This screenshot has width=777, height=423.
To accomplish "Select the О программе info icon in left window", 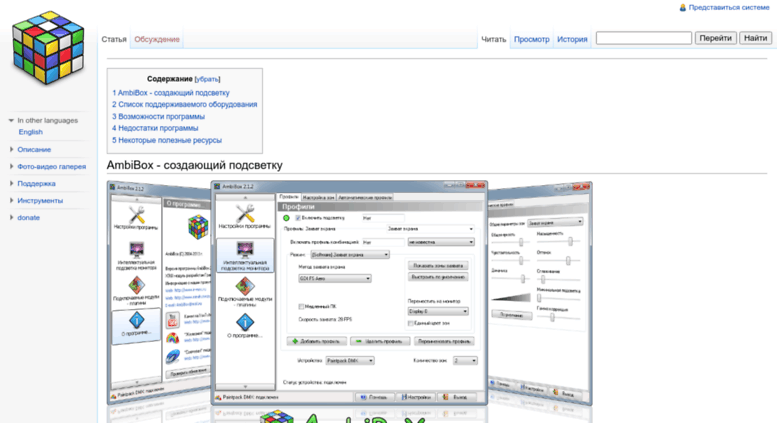I will [x=136, y=320].
